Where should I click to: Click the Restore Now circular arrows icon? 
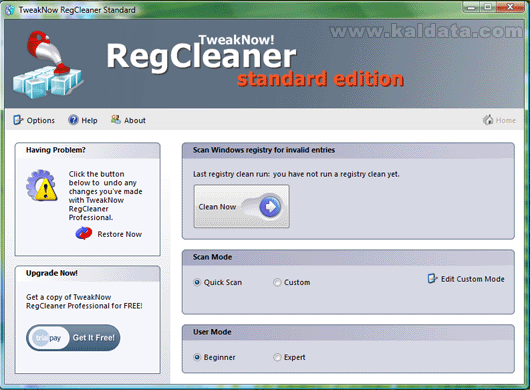coord(83,234)
